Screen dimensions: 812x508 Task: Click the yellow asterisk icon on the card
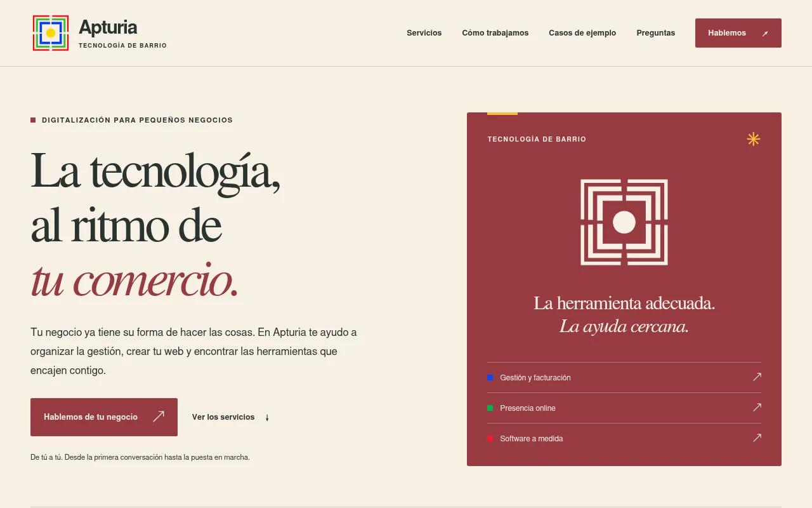point(754,139)
